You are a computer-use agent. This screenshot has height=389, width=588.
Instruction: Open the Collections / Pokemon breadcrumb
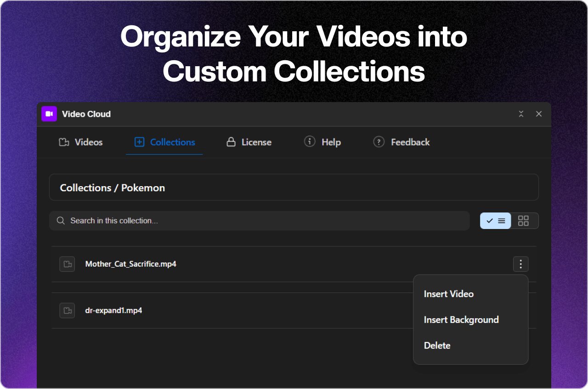coord(112,188)
